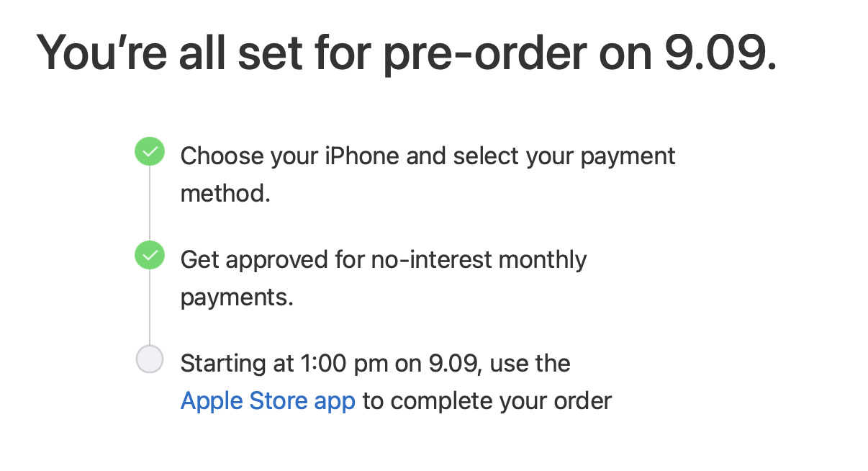Click the green checkmark beside Choose your iPhone
This screenshot has width=868, height=471.
(150, 153)
